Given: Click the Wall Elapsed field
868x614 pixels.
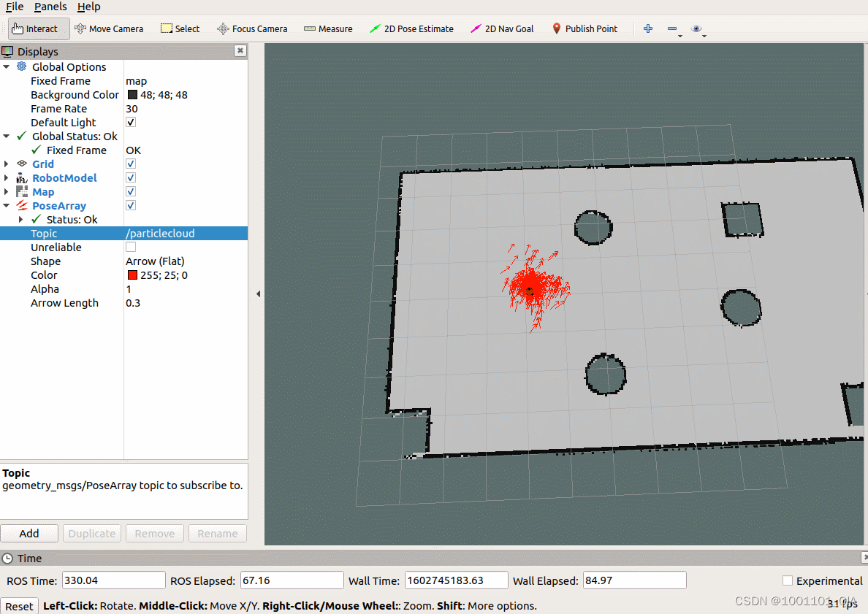Looking at the screenshot, I should [x=634, y=580].
